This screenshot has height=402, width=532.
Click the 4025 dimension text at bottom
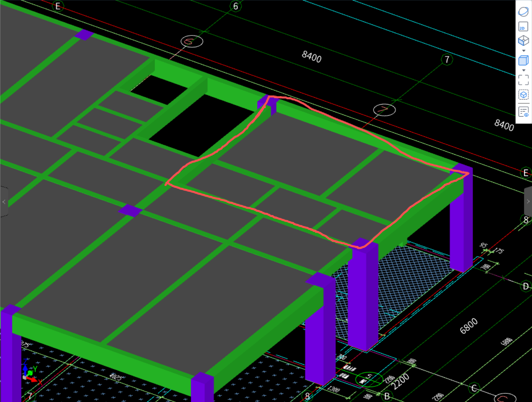pos(116,377)
